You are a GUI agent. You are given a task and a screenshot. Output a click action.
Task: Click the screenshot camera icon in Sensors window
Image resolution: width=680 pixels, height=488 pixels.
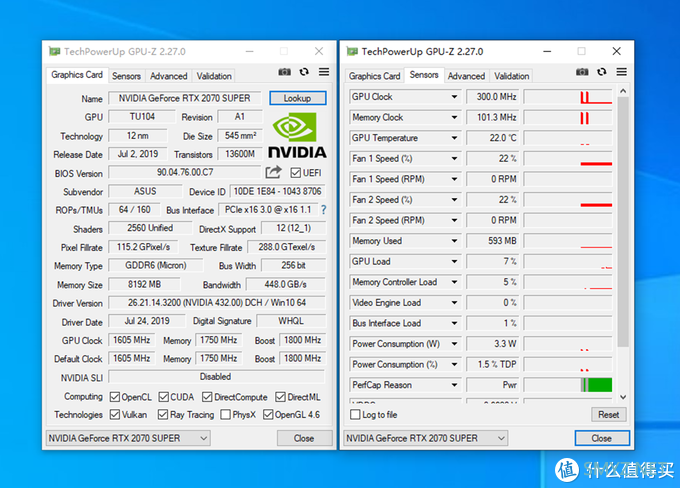click(x=582, y=72)
